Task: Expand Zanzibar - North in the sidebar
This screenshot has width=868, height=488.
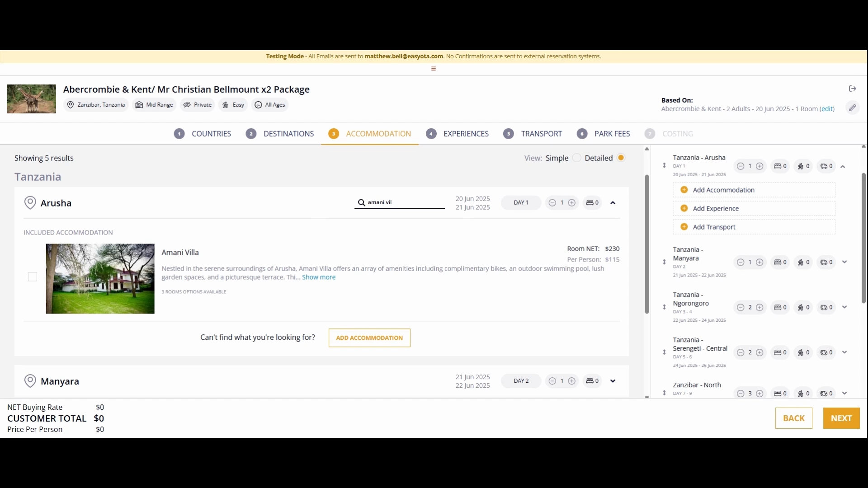Action: (844, 394)
